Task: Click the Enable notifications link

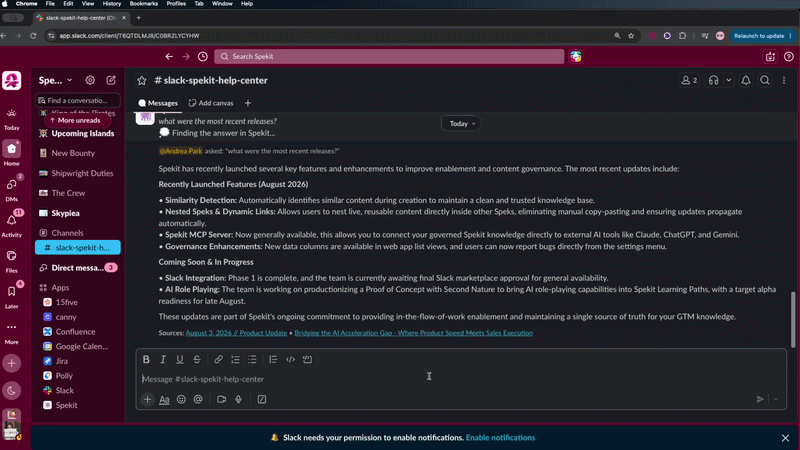Action: tap(501, 437)
